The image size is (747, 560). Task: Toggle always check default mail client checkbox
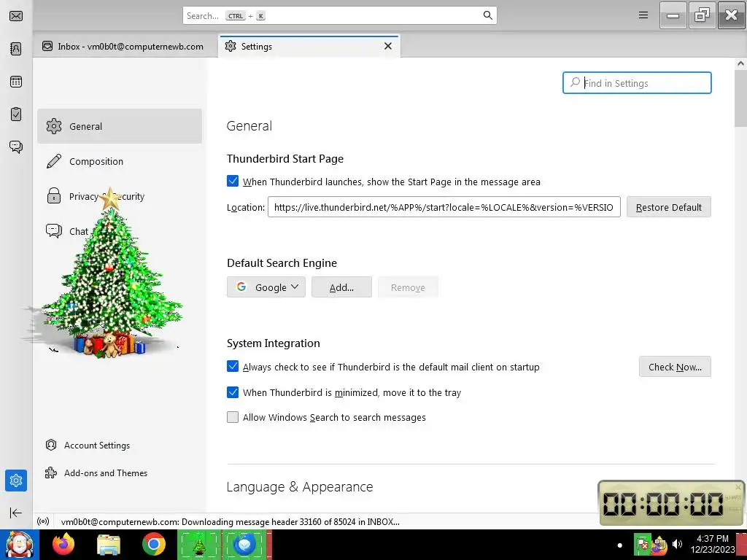[x=233, y=366]
